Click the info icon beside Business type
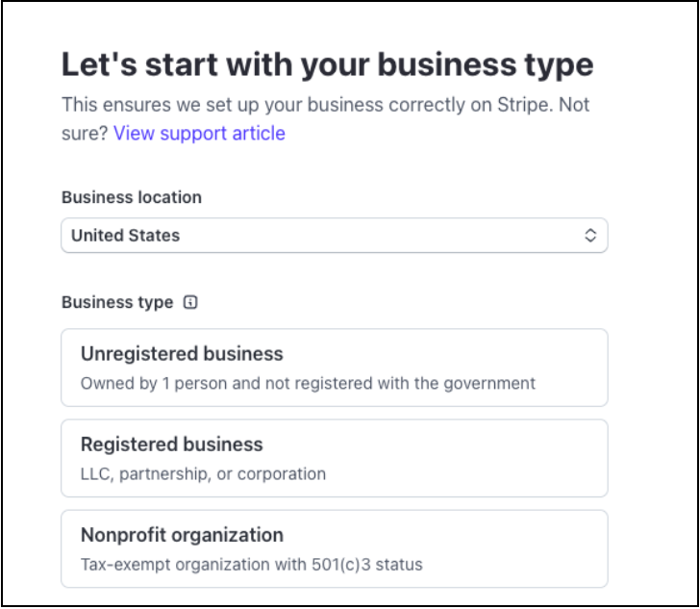700x609 pixels. [190, 302]
